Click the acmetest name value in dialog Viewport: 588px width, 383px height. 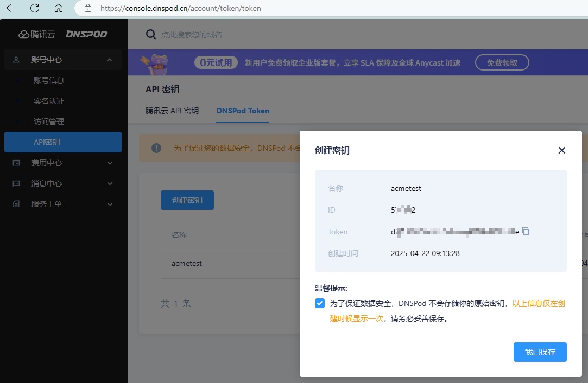tap(406, 188)
